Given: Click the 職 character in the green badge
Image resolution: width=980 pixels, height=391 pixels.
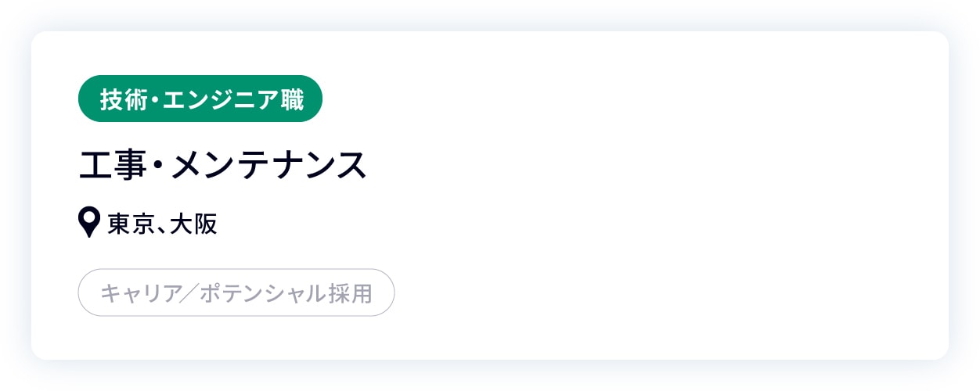Looking at the screenshot, I should pos(293,100).
